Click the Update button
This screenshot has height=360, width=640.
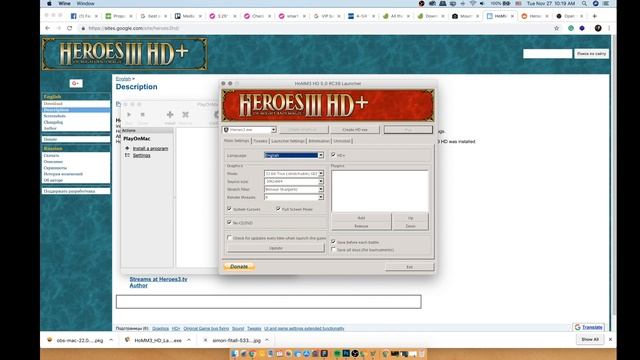click(x=276, y=248)
